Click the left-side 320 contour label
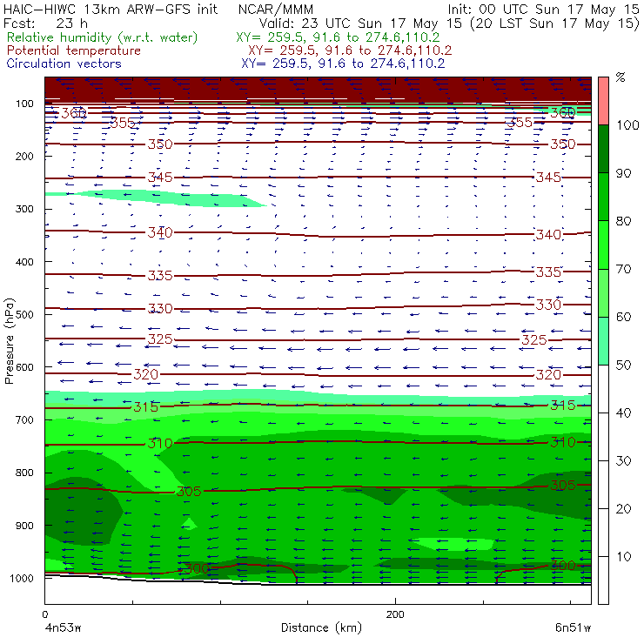The height and width of the screenshot is (644, 644). 146,374
